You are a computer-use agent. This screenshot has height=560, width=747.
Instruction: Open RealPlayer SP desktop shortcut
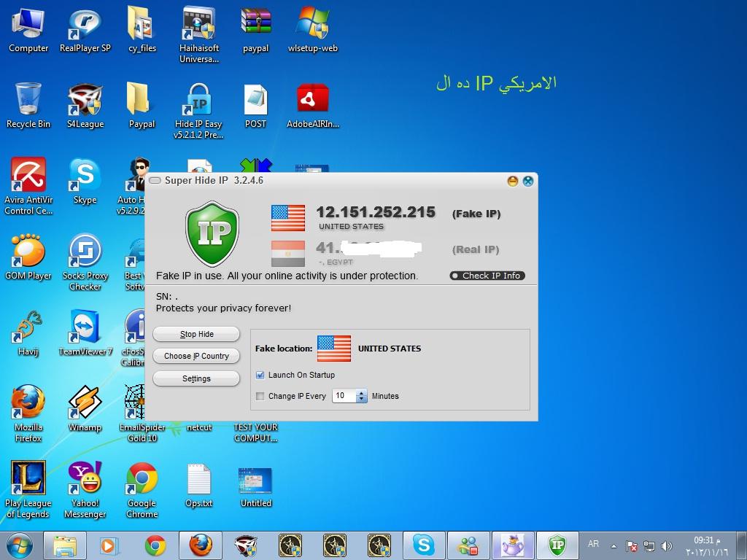[85, 30]
